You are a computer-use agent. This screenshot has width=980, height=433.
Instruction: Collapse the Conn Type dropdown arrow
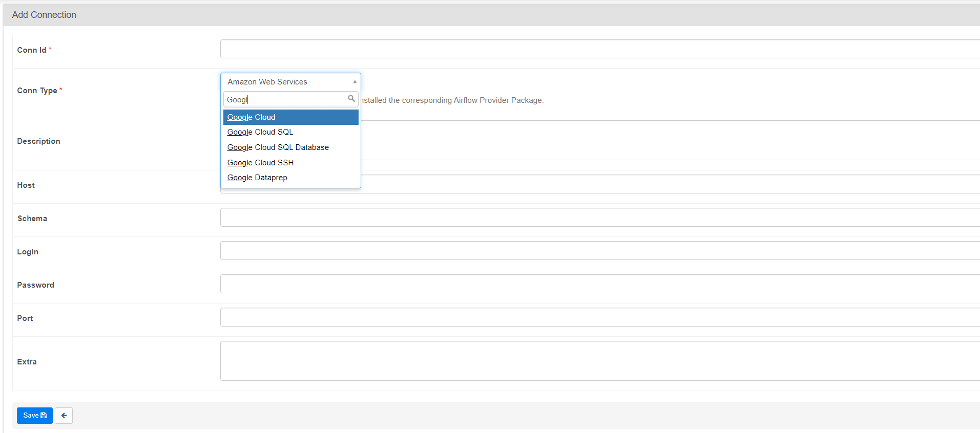pos(355,82)
